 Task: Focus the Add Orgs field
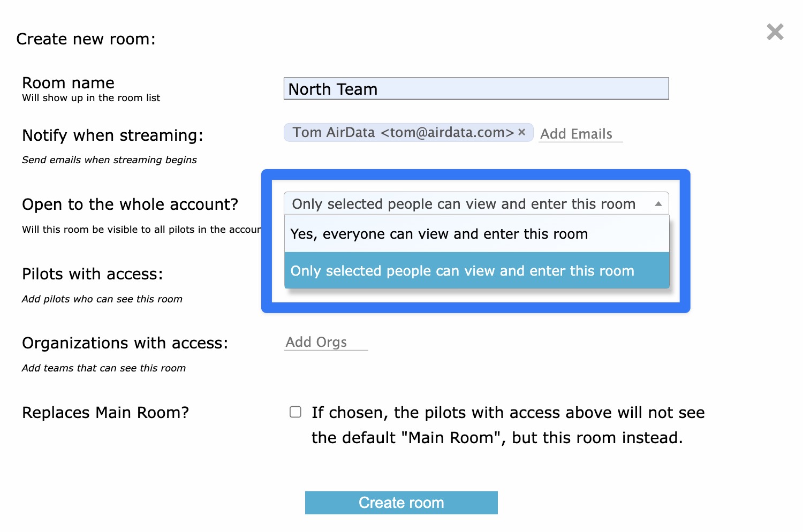click(326, 342)
